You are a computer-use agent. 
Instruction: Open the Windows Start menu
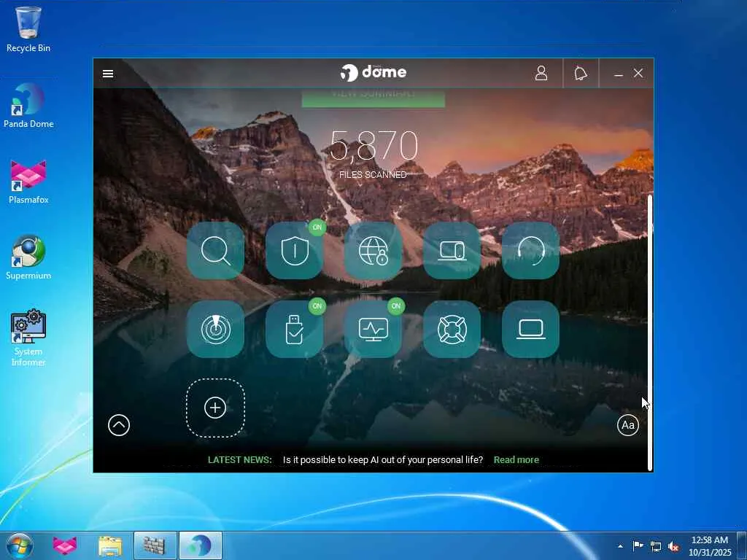tap(20, 545)
